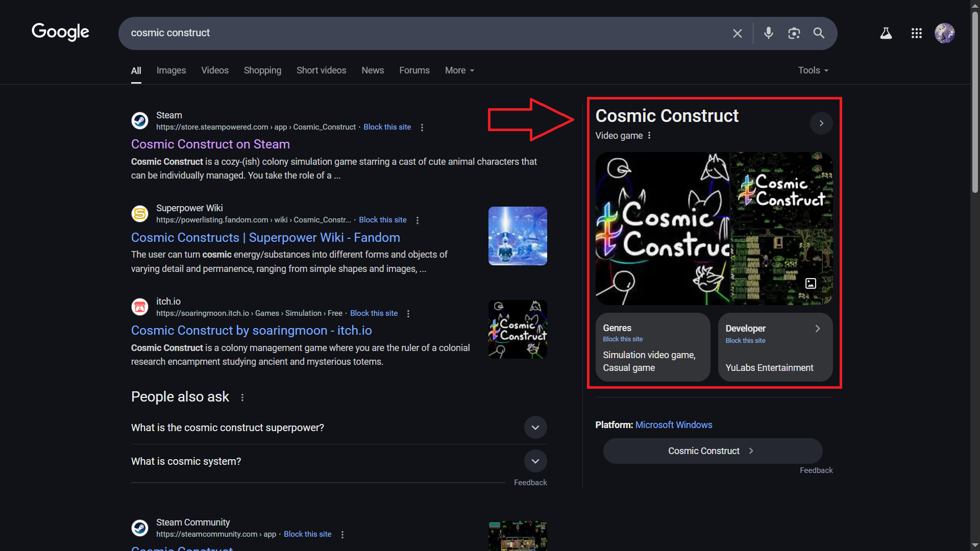Click the Google logo
The height and width of the screenshot is (551, 980).
tap(60, 32)
